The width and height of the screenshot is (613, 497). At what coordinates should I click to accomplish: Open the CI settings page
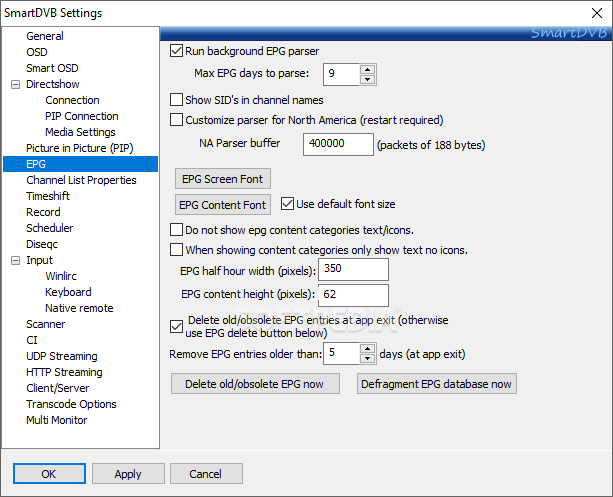click(32, 340)
